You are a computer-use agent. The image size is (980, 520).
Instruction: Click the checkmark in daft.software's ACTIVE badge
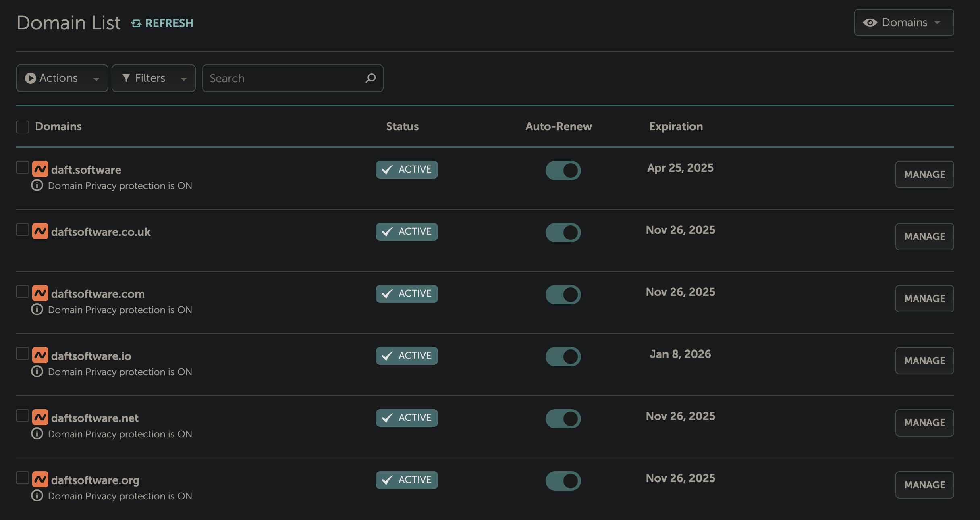(387, 170)
